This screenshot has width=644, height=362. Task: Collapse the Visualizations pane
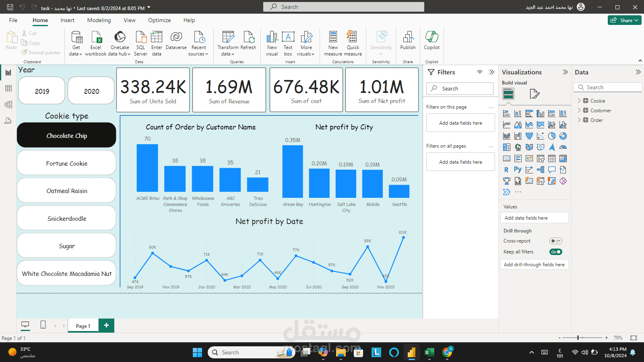click(565, 72)
